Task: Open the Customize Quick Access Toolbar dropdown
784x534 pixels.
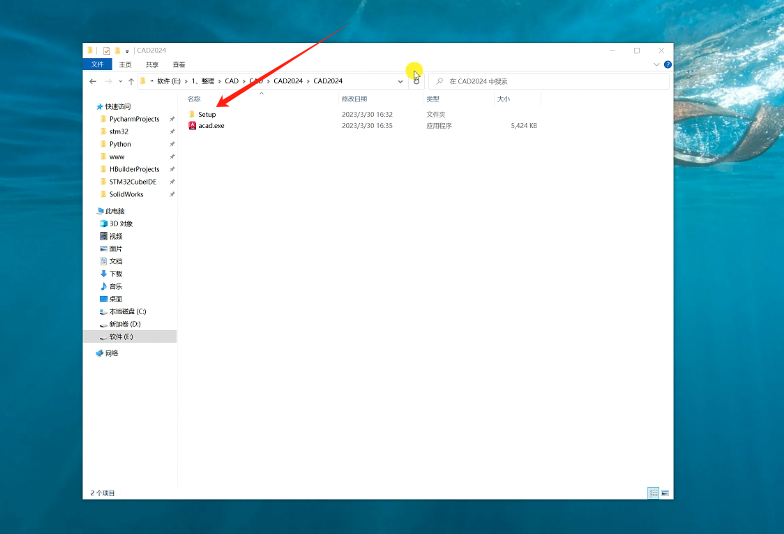Action: tap(127, 51)
